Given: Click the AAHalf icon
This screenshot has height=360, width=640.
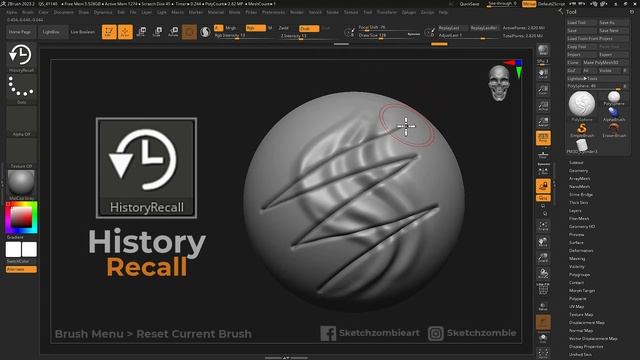Looking at the screenshot, I should coord(543,122).
